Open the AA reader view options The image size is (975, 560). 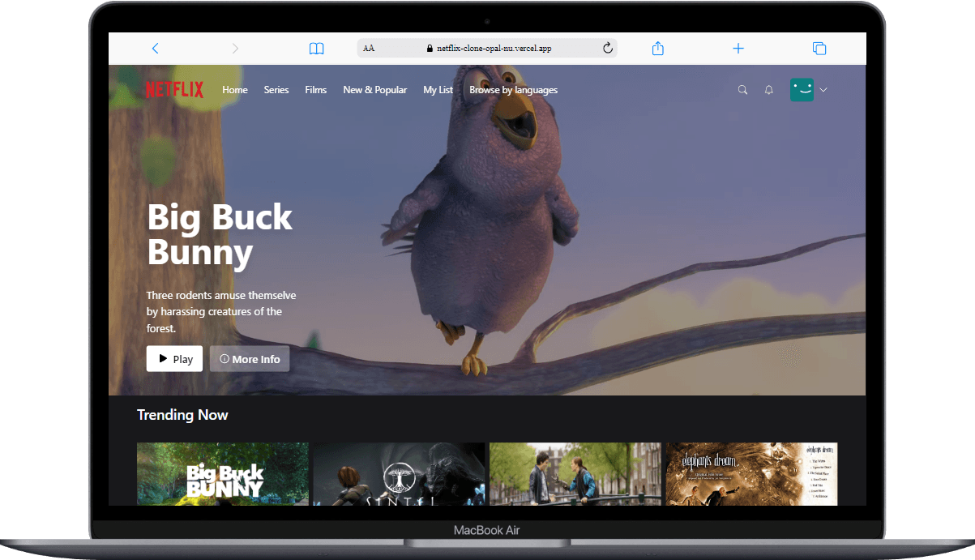tap(369, 49)
